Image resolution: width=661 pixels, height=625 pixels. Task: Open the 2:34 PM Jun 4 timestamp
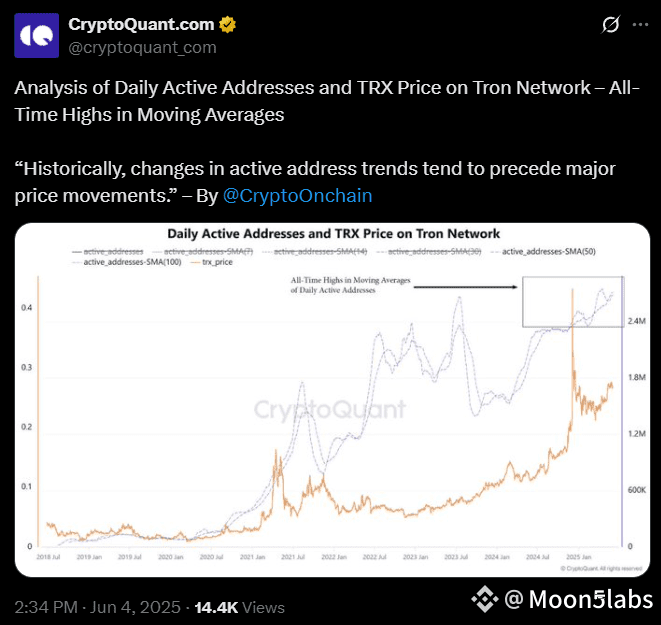pyautogui.click(x=97, y=607)
